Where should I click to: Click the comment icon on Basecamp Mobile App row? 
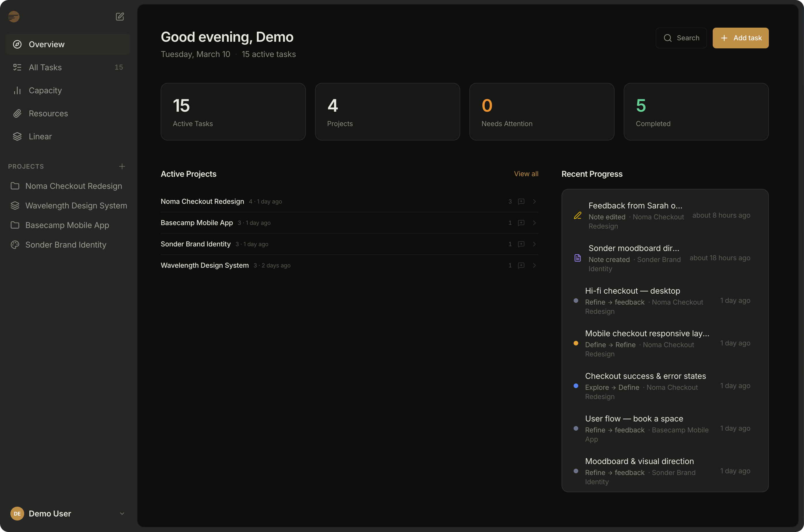click(x=521, y=223)
